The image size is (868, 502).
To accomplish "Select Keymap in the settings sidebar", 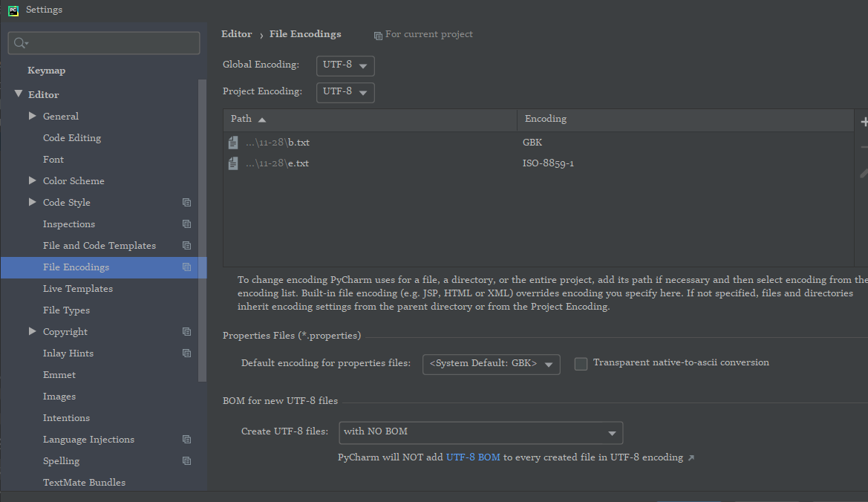I will (48, 70).
